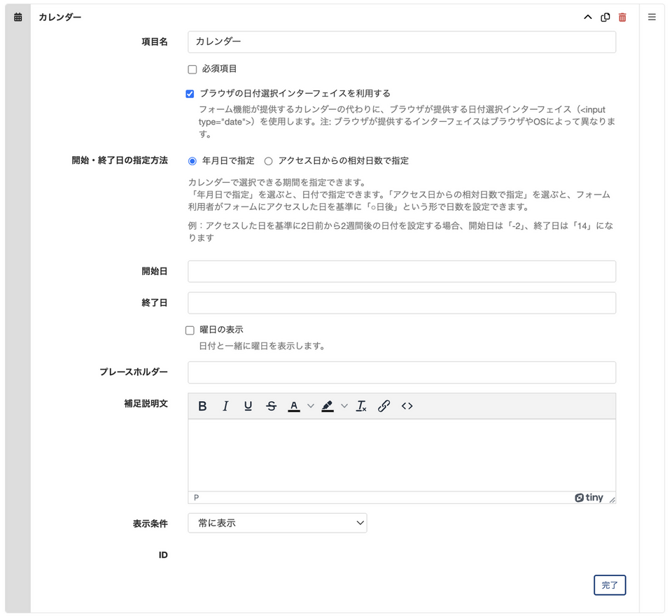
Task: Click the 完了 button
Action: (609, 585)
